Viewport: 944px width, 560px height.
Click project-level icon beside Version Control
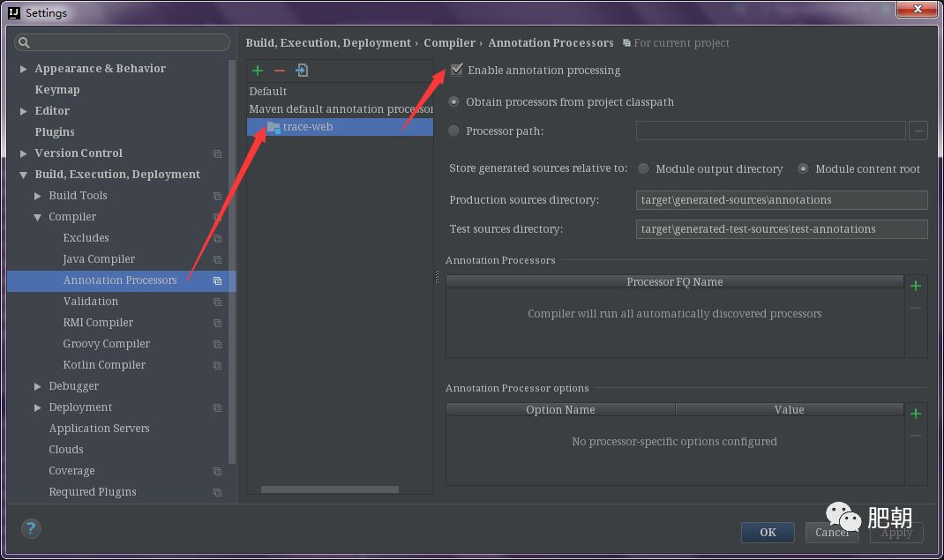(217, 153)
